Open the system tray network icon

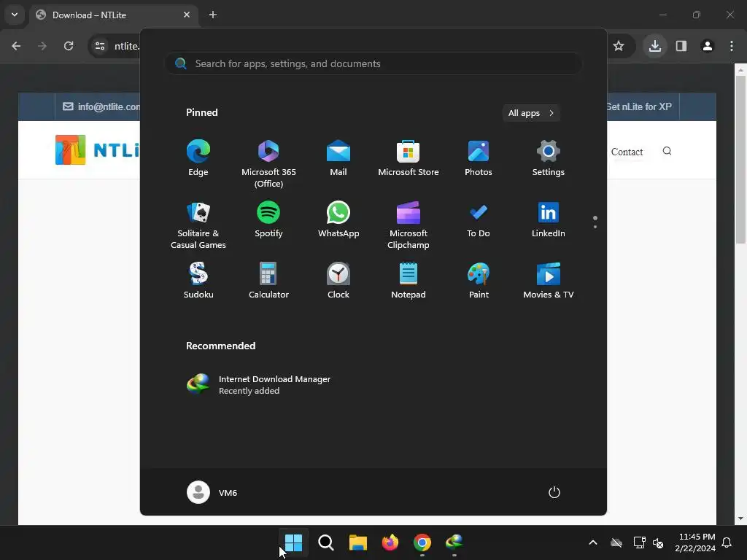pos(639,542)
